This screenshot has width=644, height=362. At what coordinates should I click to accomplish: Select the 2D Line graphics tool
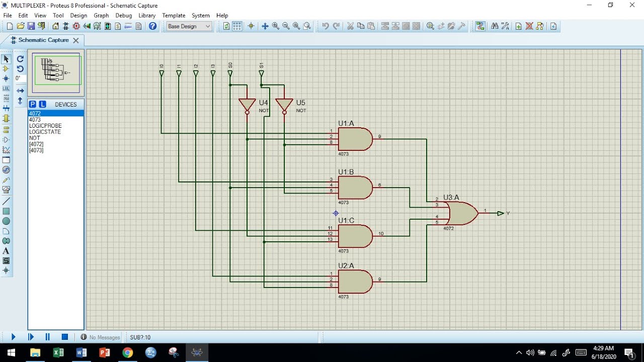point(6,201)
